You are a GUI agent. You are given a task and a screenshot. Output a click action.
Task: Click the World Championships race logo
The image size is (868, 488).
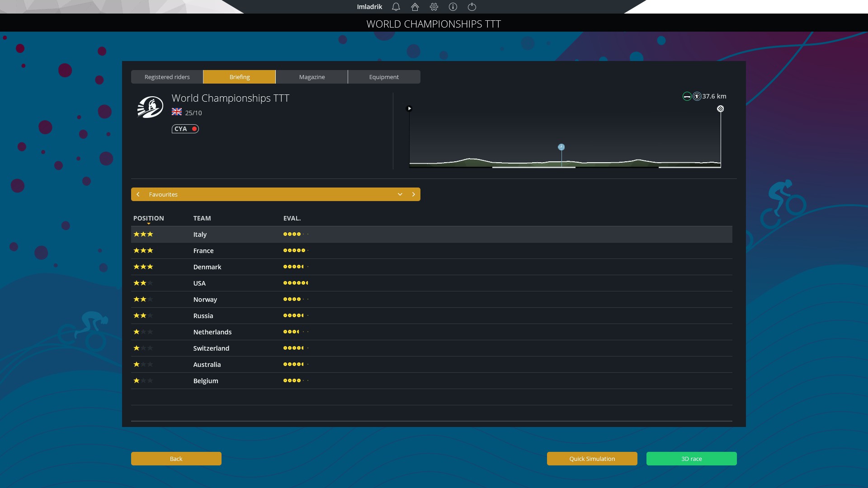point(150,108)
